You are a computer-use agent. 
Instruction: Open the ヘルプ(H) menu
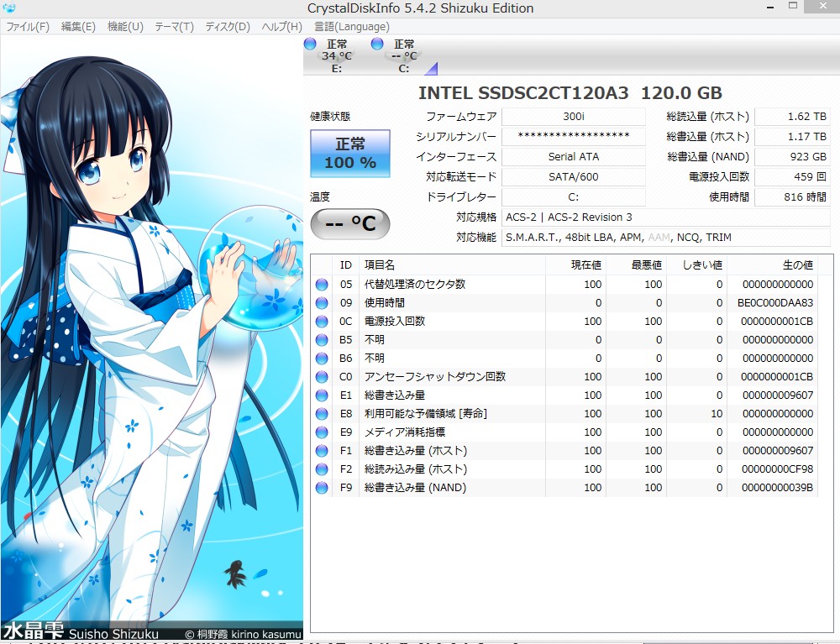(x=281, y=27)
